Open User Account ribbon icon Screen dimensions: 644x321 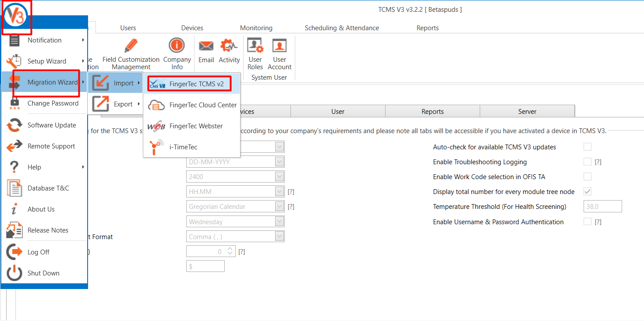pyautogui.click(x=280, y=46)
